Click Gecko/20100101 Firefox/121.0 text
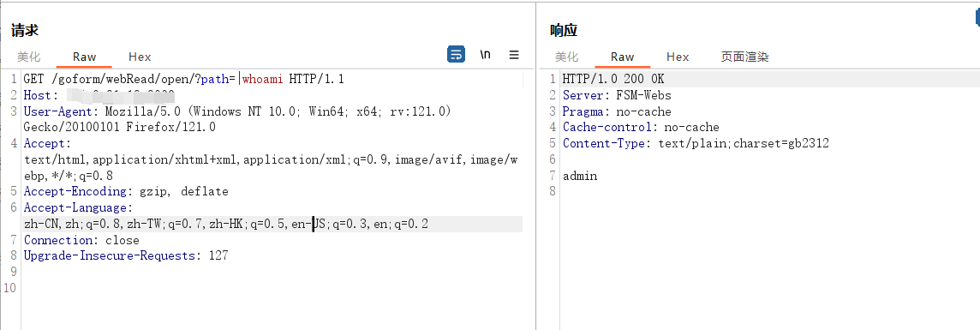The width and height of the screenshot is (980, 330). pyautogui.click(x=119, y=128)
